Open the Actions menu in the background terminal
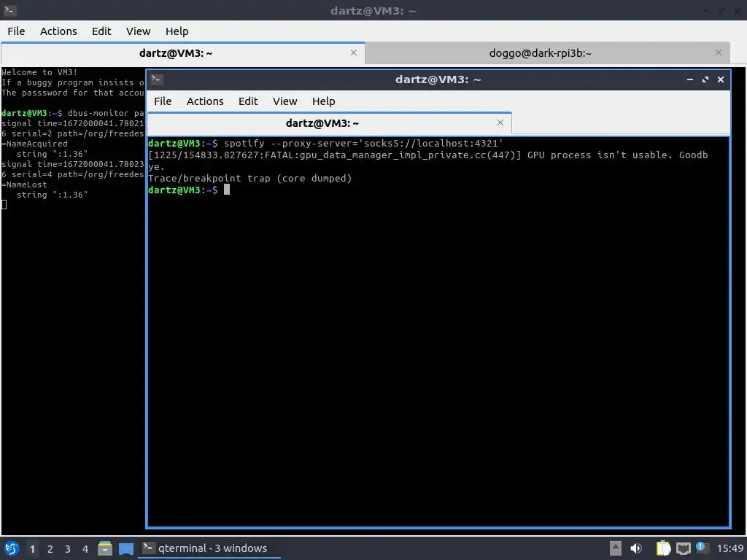The width and height of the screenshot is (747, 560). (58, 31)
